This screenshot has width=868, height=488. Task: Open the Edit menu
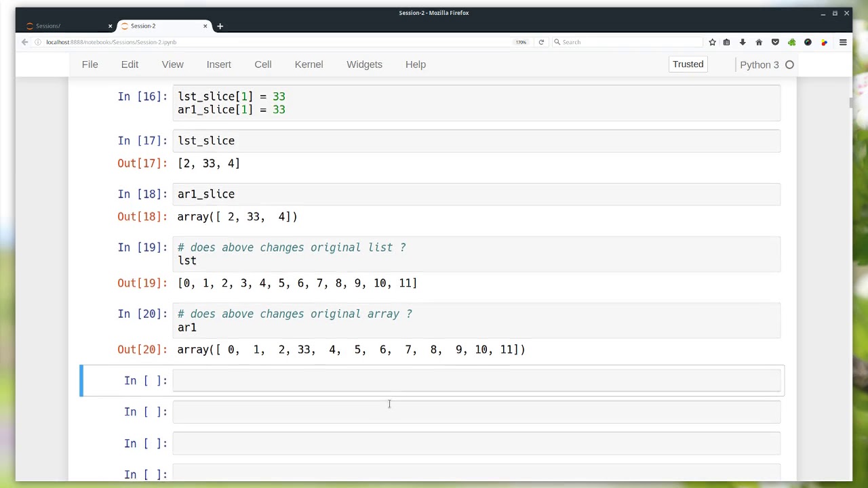point(130,64)
